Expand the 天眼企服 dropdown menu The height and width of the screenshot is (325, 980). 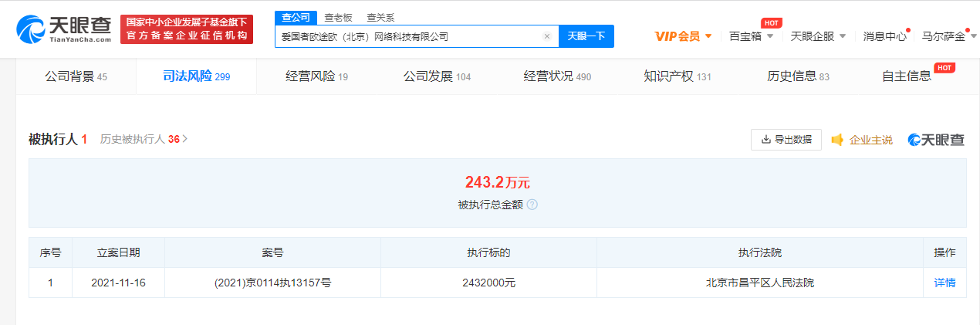[818, 36]
